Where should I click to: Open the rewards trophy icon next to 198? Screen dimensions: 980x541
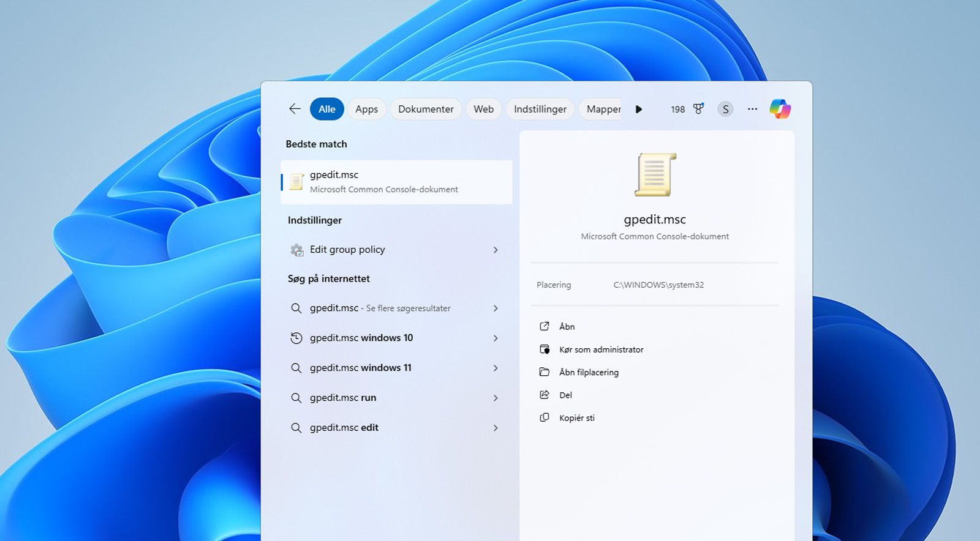coord(698,109)
